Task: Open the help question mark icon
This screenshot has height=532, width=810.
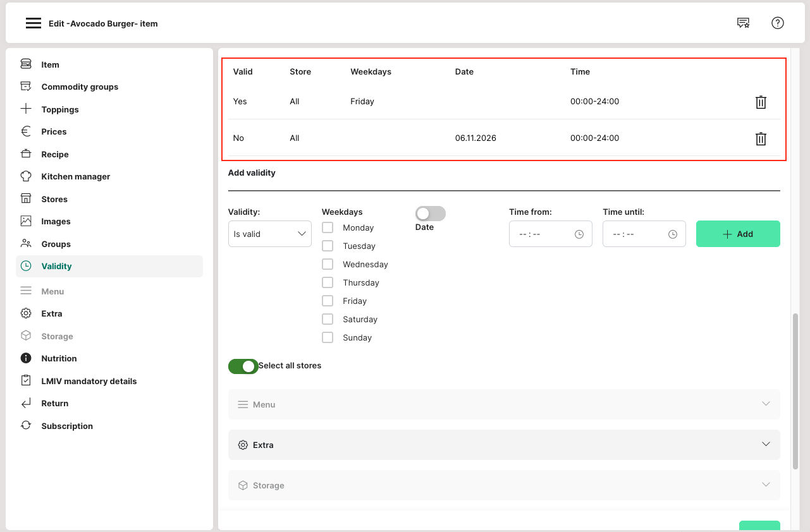Action: click(777, 23)
